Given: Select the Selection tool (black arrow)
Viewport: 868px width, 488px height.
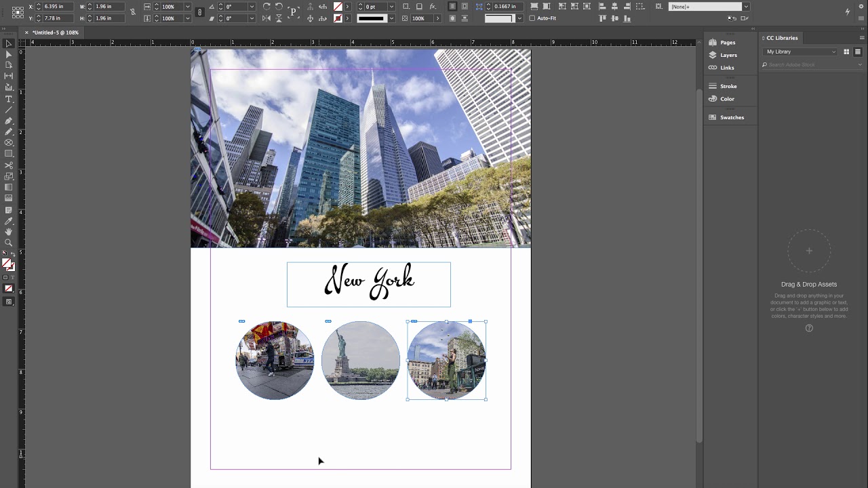Looking at the screenshot, I should coord(8,44).
